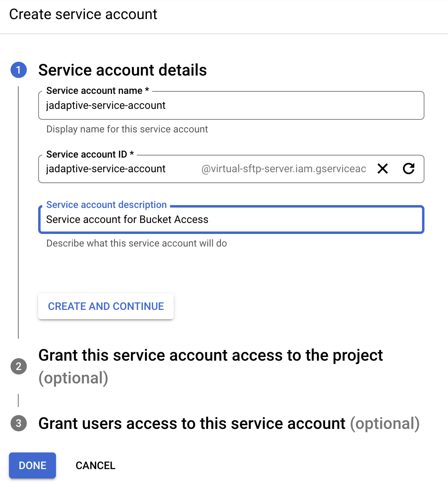Click the Service account name label

pos(98,91)
